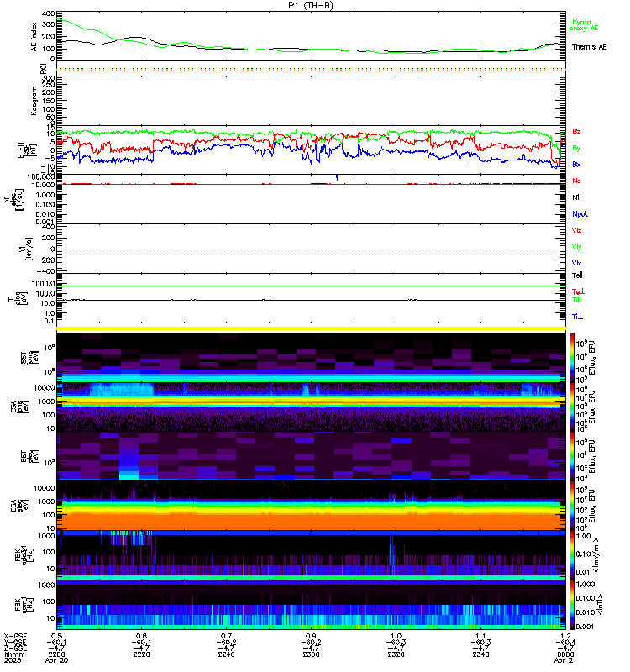The width and height of the screenshot is (630, 672).
Task: Click the 2220 time tick label
Action: pyautogui.click(x=141, y=654)
